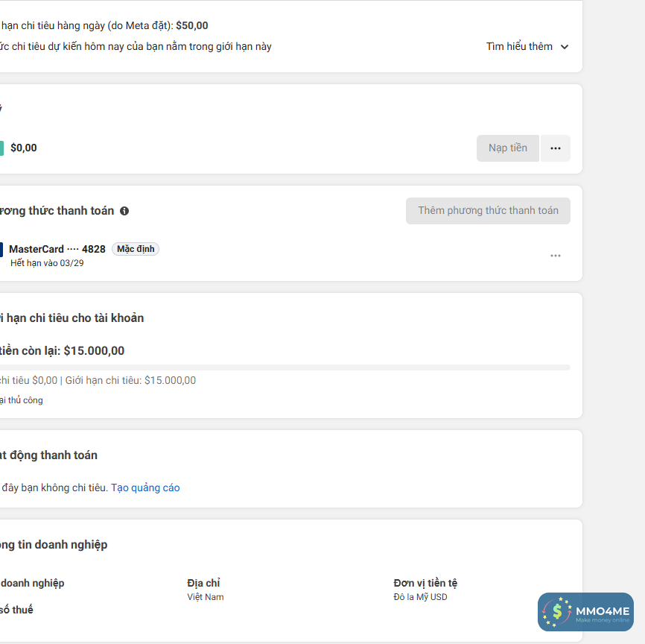Click "Thêm phương thức thanh toán" button
The width and height of the screenshot is (645, 644).
(488, 211)
